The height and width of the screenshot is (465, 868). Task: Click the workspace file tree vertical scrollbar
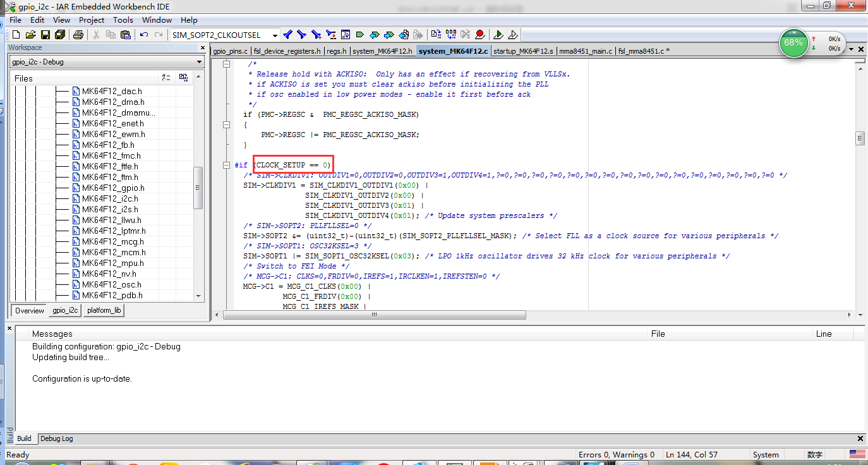pyautogui.click(x=198, y=188)
